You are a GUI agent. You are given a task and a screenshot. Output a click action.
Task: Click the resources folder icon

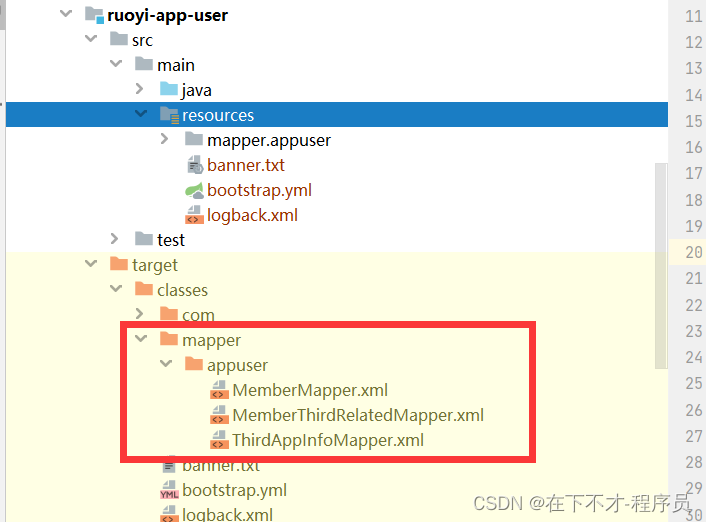[169, 114]
